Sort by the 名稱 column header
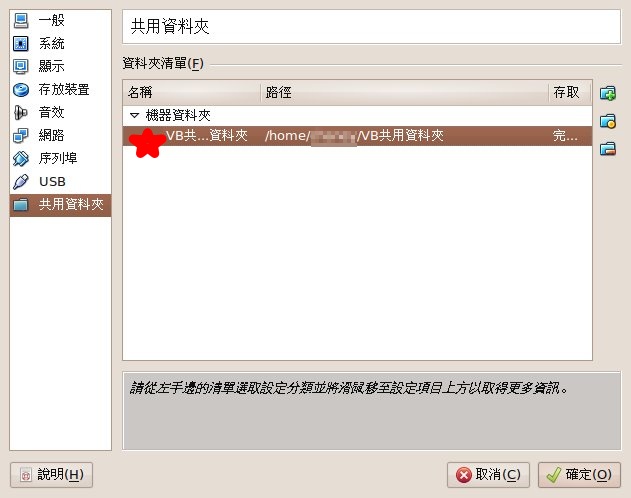The width and height of the screenshot is (631, 498). pos(192,93)
